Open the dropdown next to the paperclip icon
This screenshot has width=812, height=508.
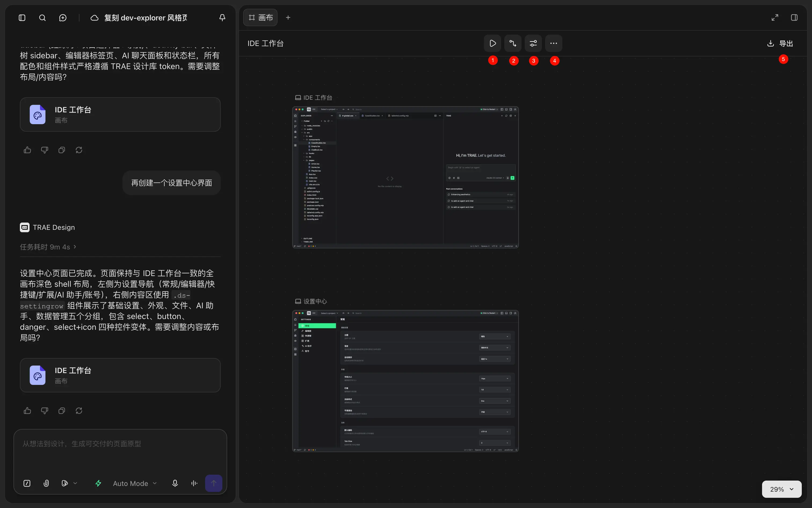tap(69, 483)
